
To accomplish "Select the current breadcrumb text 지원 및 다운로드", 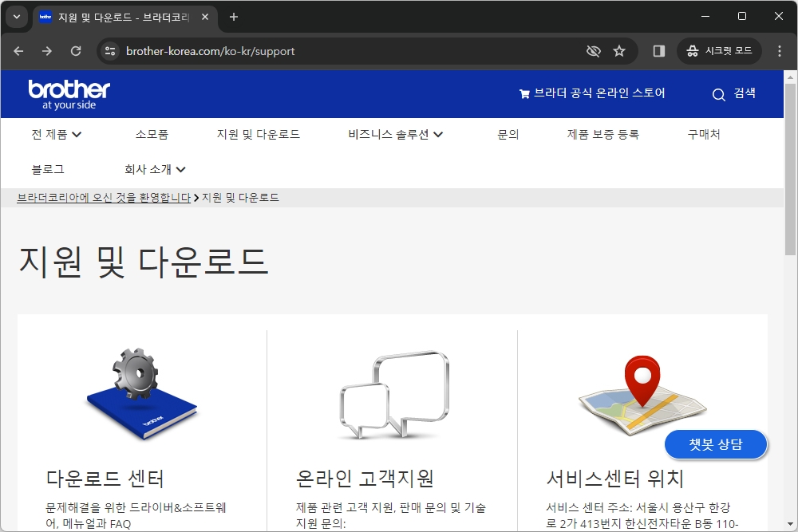I will point(240,197).
